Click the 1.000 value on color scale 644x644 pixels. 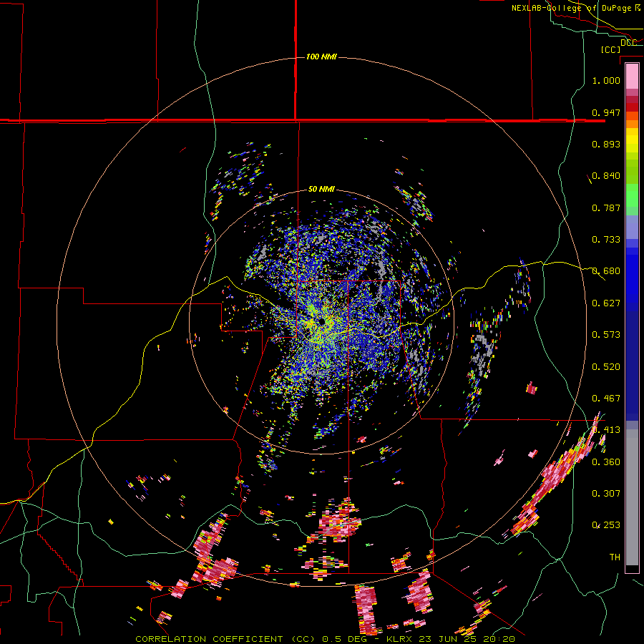(606, 80)
